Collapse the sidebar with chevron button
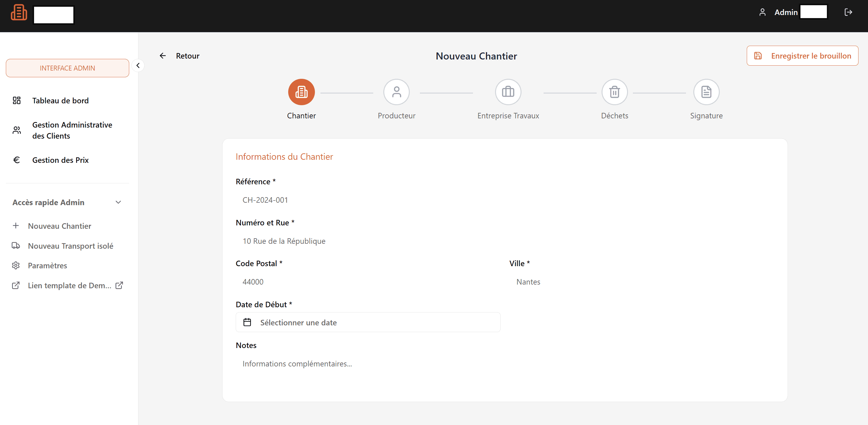Image resolution: width=868 pixels, height=425 pixels. (x=138, y=65)
